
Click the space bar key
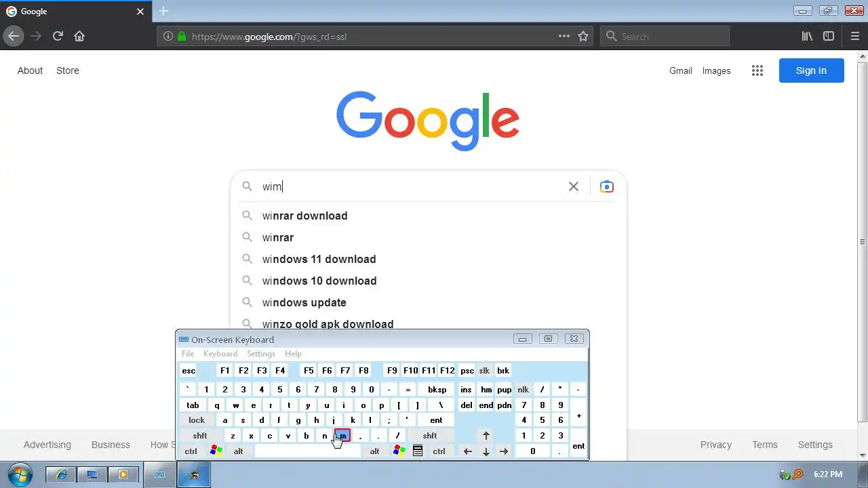pyautogui.click(x=307, y=451)
